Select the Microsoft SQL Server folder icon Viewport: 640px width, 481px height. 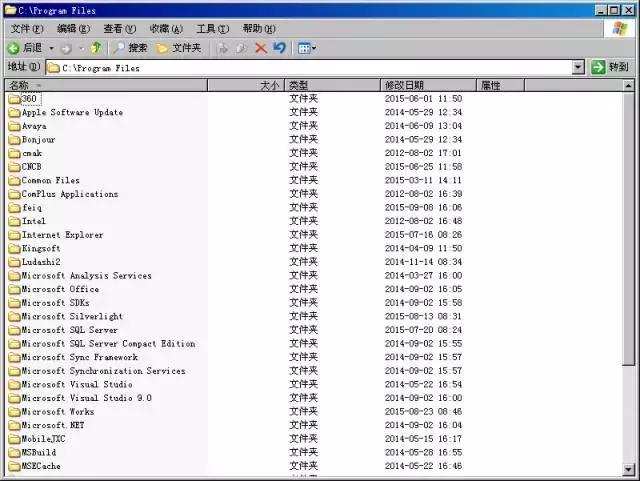click(14, 330)
